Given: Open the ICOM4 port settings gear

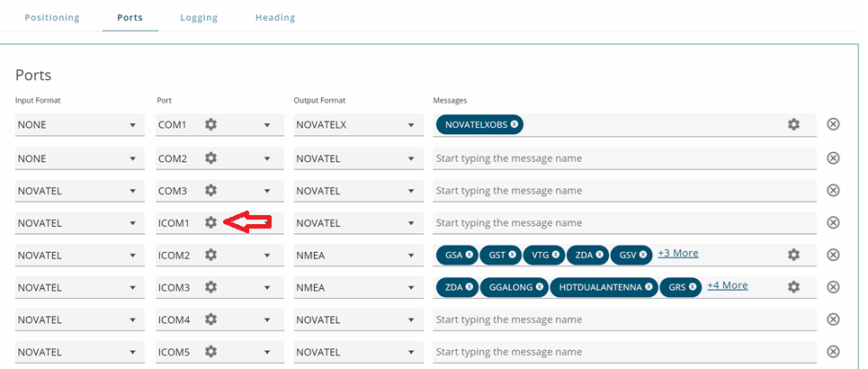Looking at the screenshot, I should click(x=210, y=319).
